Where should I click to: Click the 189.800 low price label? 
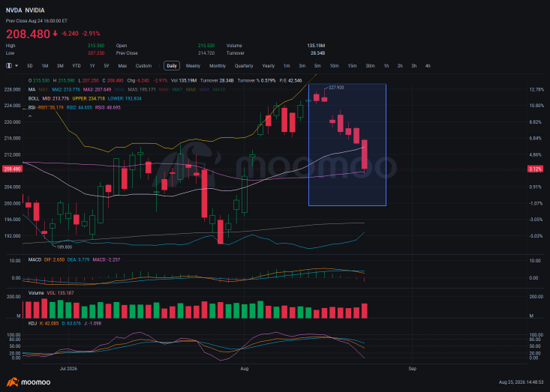pos(65,247)
